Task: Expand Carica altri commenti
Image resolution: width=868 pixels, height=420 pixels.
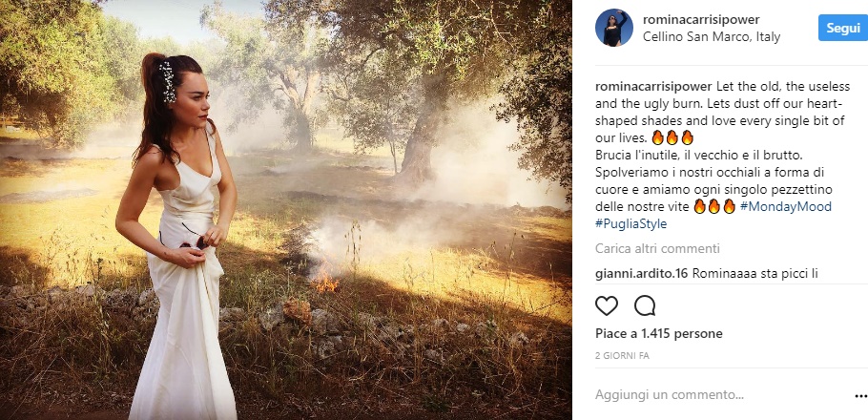Action: [x=644, y=249]
